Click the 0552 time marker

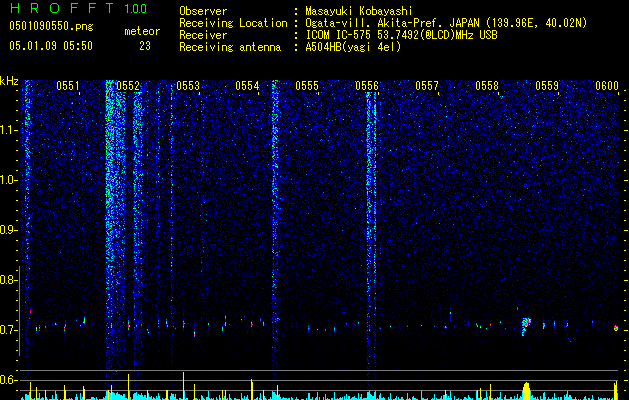[128, 86]
